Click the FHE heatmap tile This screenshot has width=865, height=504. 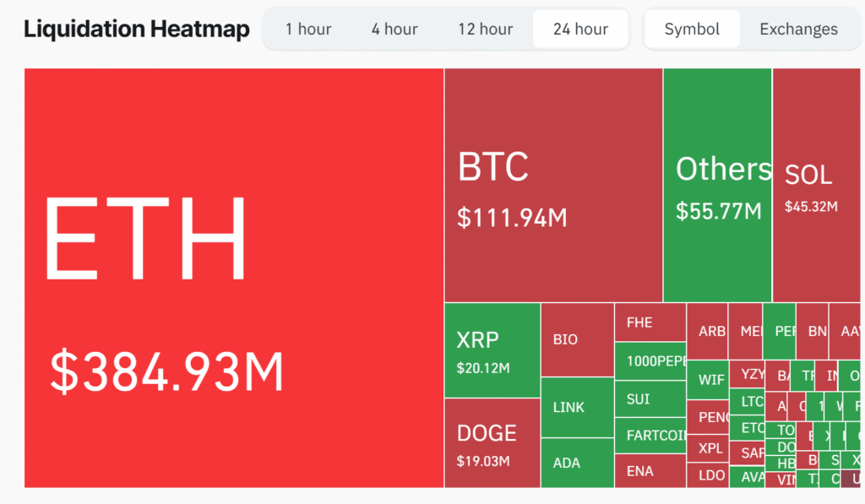pyautogui.click(x=650, y=322)
